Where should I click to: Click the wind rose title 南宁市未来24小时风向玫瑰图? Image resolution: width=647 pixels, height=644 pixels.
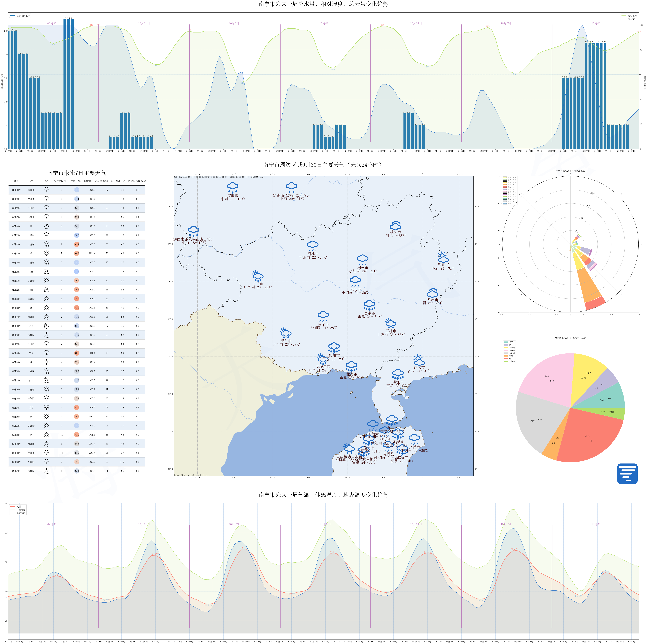pyautogui.click(x=570, y=171)
